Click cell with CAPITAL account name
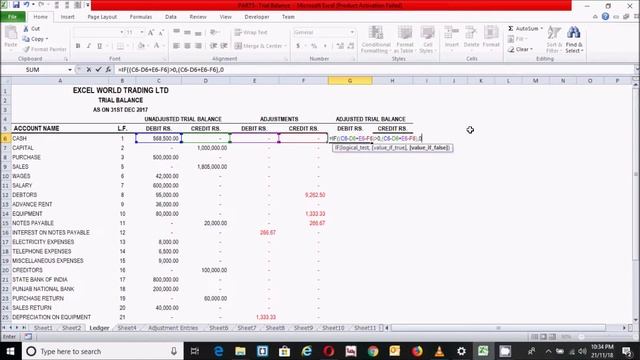The image size is (640, 360). pos(60,148)
